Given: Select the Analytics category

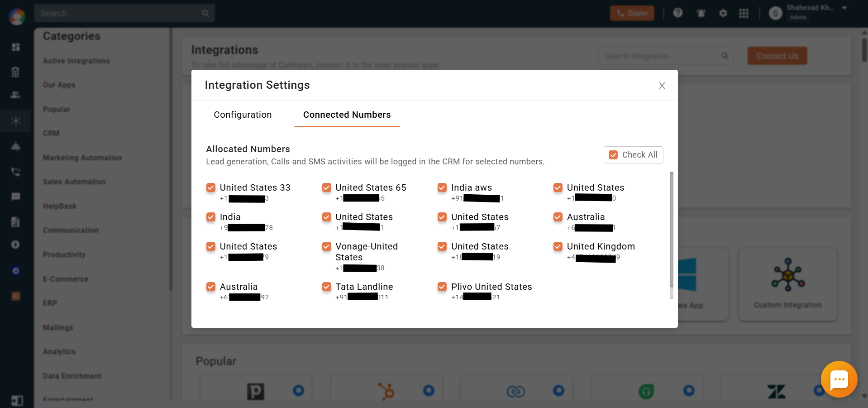Looking at the screenshot, I should click(59, 351).
